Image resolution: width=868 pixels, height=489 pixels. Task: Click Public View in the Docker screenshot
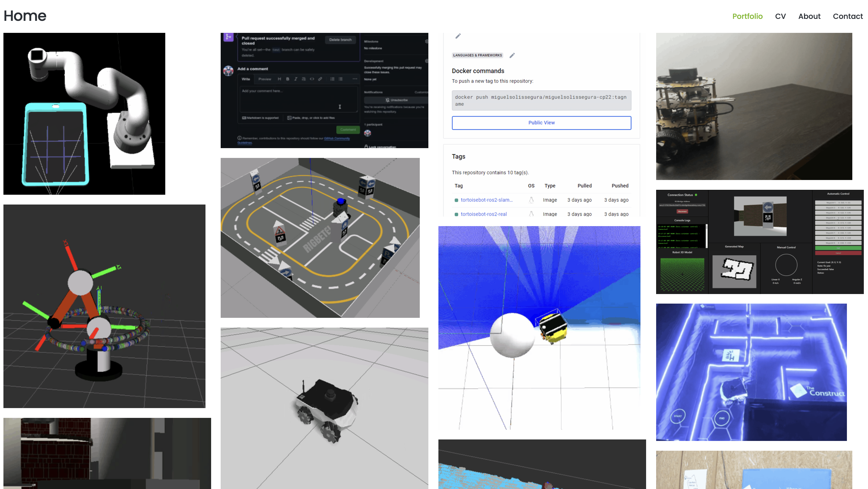[541, 123]
